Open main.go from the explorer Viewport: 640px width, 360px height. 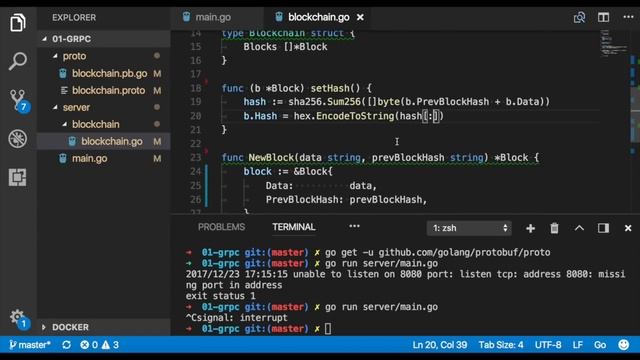pos(90,158)
